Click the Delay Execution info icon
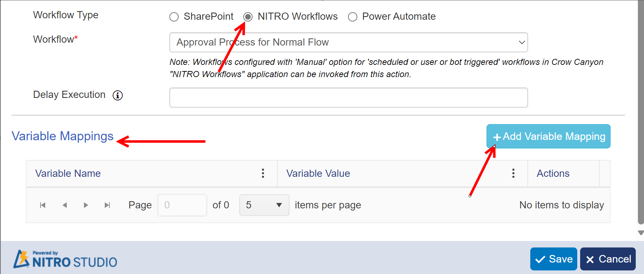This screenshot has width=644, height=274. [118, 95]
